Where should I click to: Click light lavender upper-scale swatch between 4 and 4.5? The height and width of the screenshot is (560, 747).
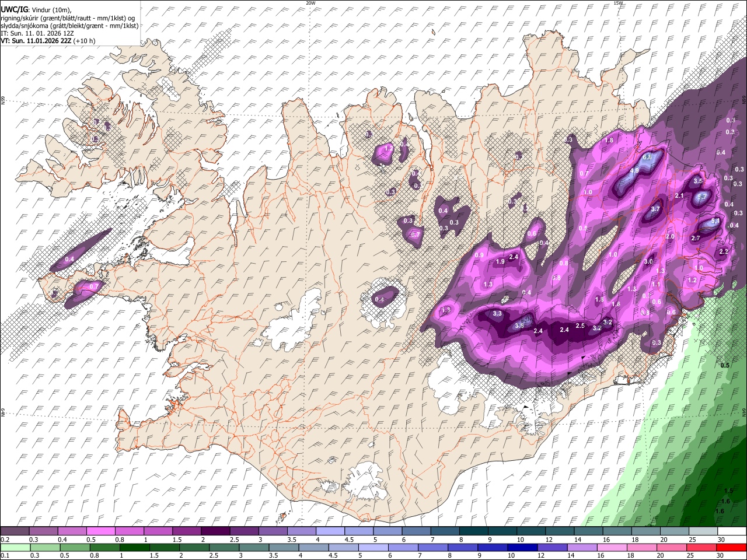[330, 531]
